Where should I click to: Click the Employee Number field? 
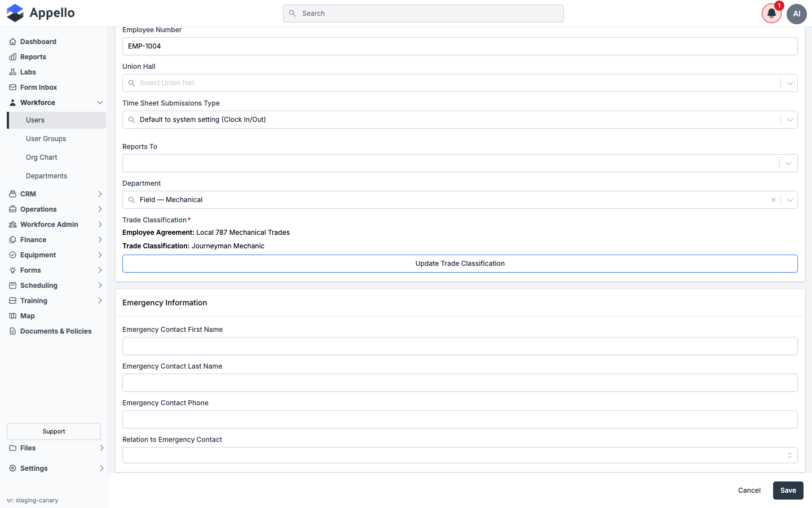[460, 46]
